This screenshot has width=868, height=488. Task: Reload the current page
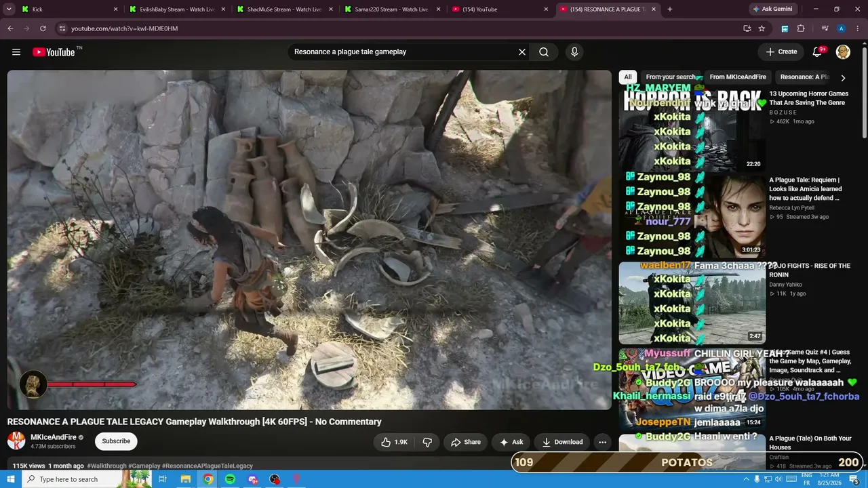pyautogui.click(x=43, y=28)
